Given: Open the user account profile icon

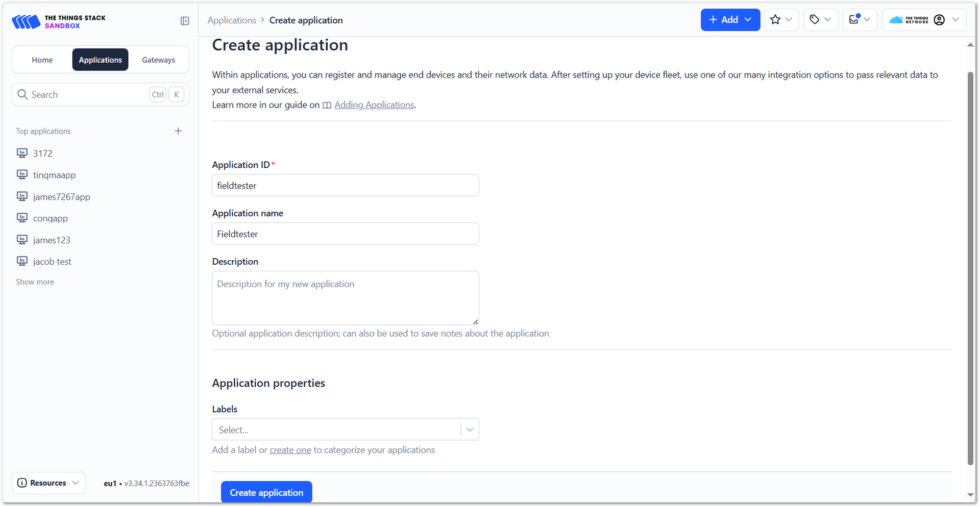Looking at the screenshot, I should 939,20.
